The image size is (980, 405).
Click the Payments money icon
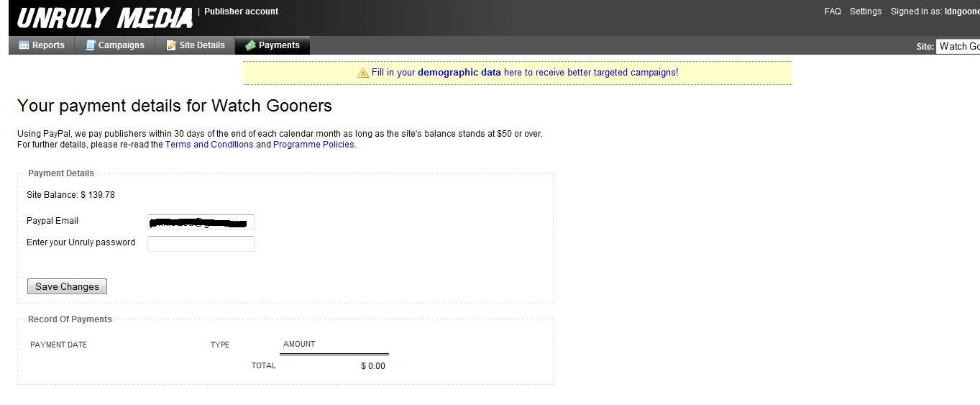point(250,45)
